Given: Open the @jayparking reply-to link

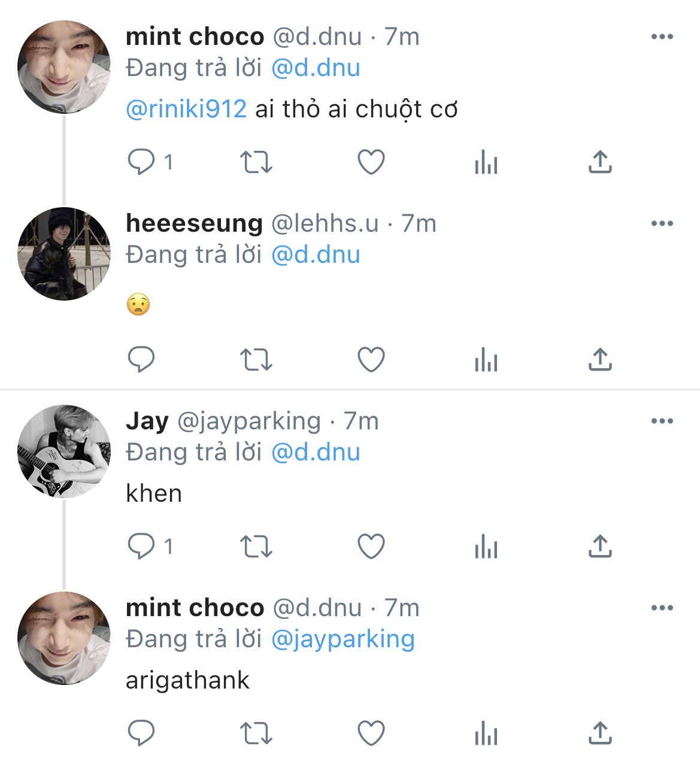Looking at the screenshot, I should [343, 639].
